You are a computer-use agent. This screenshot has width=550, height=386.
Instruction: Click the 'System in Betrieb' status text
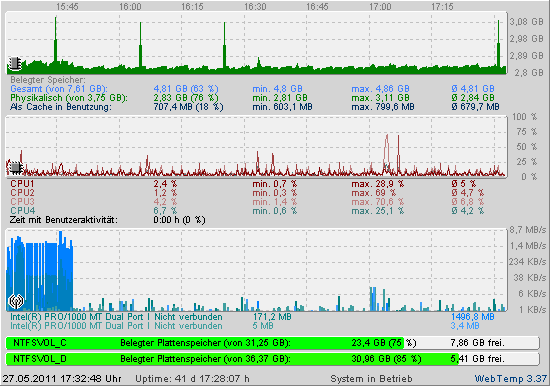click(x=371, y=379)
